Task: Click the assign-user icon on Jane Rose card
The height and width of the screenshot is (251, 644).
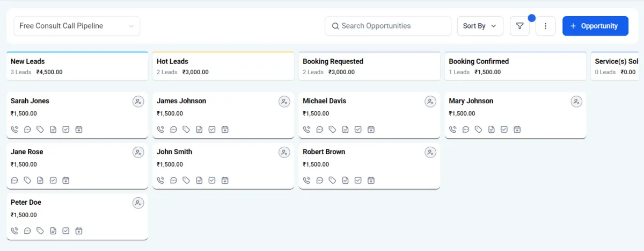Action: pos(138,153)
